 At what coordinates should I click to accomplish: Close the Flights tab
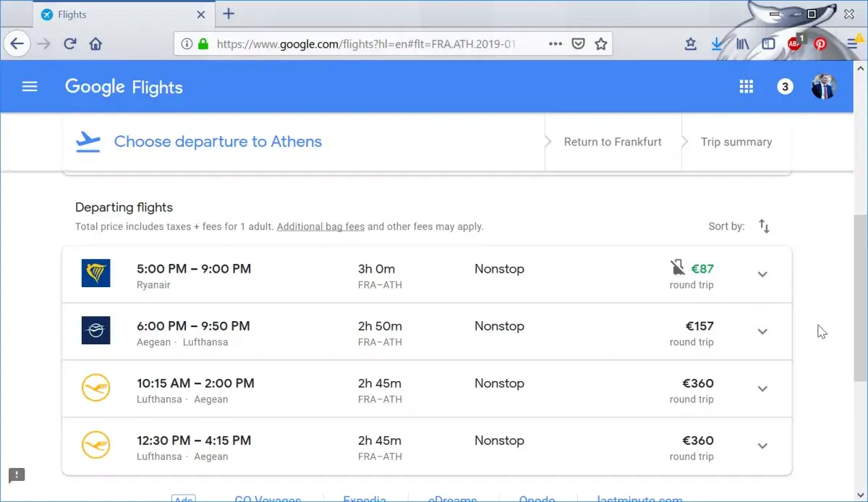pyautogui.click(x=200, y=14)
